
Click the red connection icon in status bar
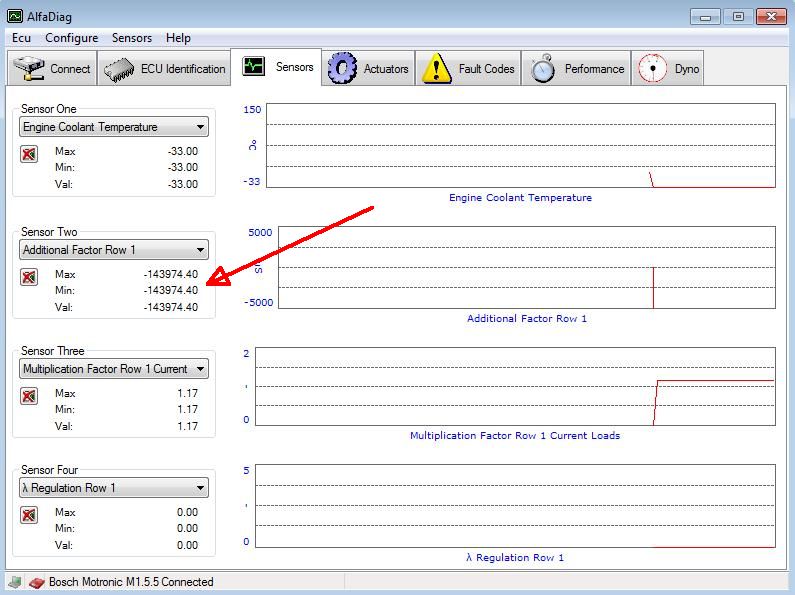[x=36, y=582]
